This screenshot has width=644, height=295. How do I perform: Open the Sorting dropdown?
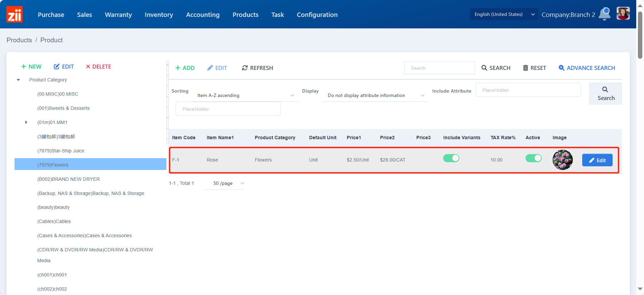click(246, 96)
